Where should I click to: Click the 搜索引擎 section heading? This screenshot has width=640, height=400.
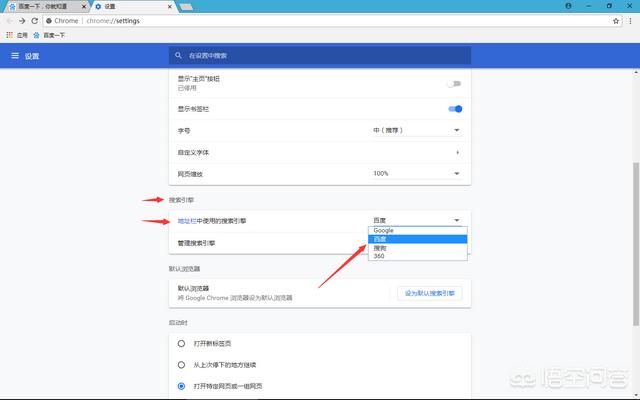coord(181,200)
